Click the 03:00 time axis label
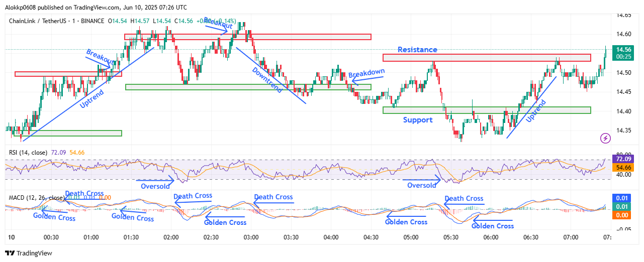 251,237
